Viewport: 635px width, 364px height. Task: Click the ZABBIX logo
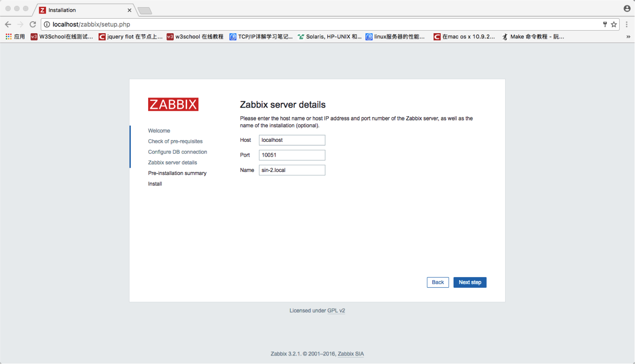click(173, 104)
